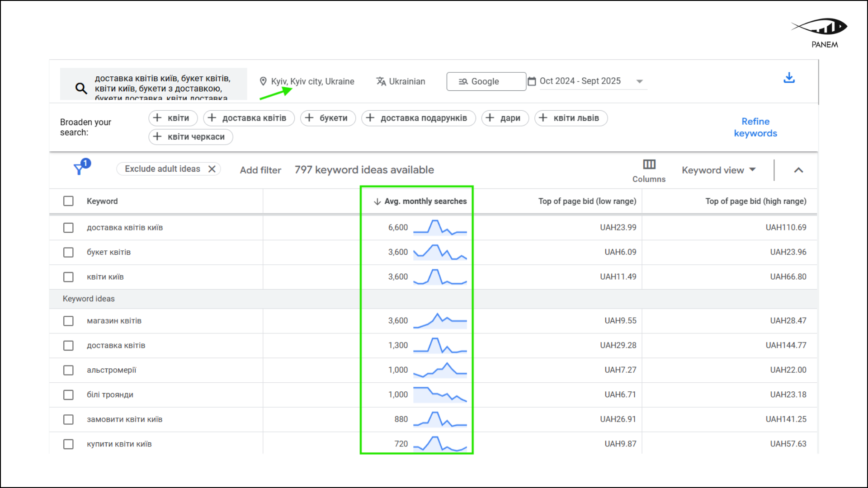868x488 pixels.
Task: Open the Oct 2024 - Sept 2025 date dropdown
Action: (x=639, y=81)
